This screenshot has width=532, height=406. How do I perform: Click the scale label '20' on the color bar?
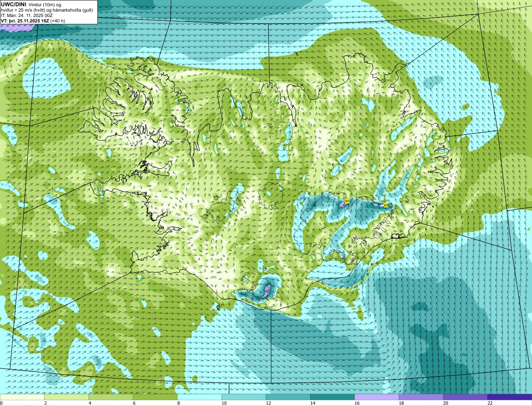pos(446,403)
